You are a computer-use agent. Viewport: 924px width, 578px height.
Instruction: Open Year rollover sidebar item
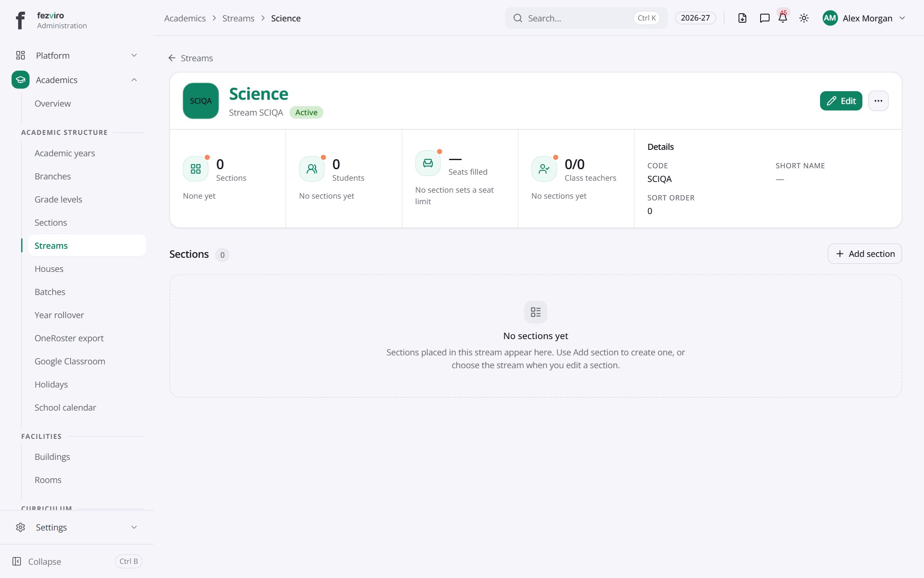pyautogui.click(x=59, y=315)
